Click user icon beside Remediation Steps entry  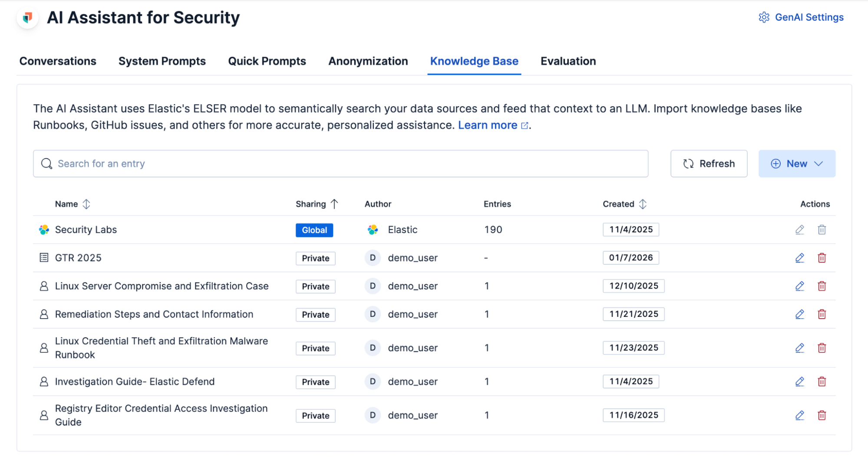click(44, 314)
